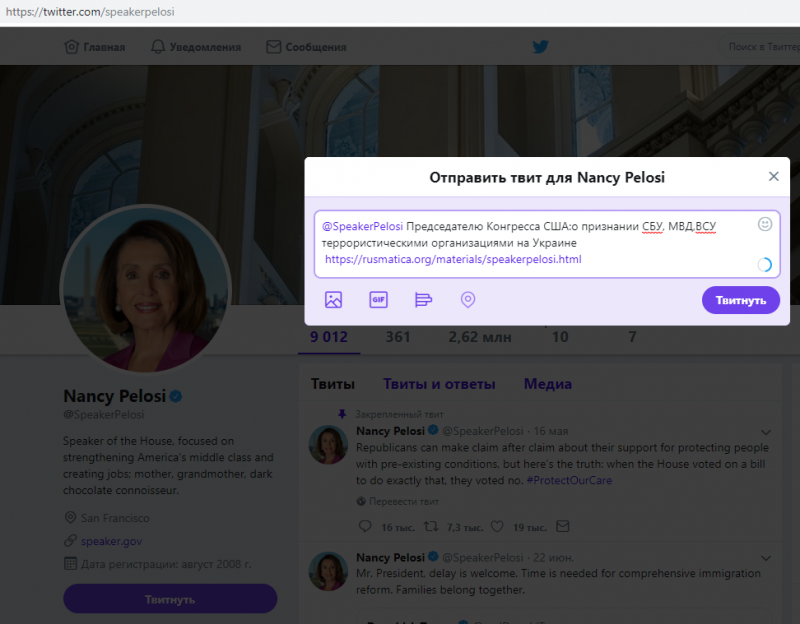Click avatar of the 22 июн. tweet

(x=328, y=570)
